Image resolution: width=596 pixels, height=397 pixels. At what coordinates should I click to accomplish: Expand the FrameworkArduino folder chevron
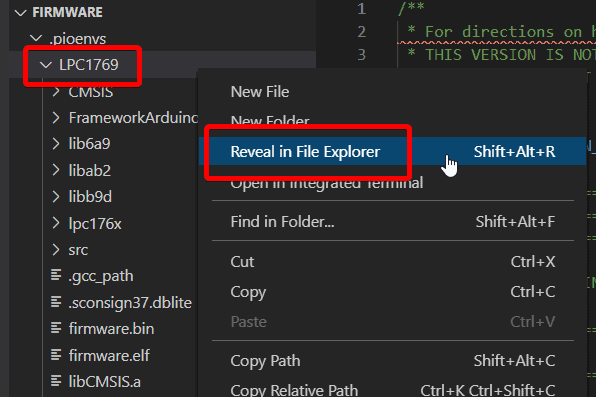tap(56, 118)
